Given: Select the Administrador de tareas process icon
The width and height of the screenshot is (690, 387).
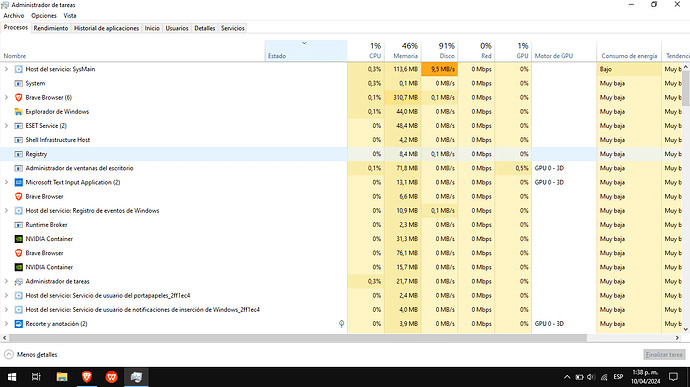Looking at the screenshot, I should tap(18, 281).
